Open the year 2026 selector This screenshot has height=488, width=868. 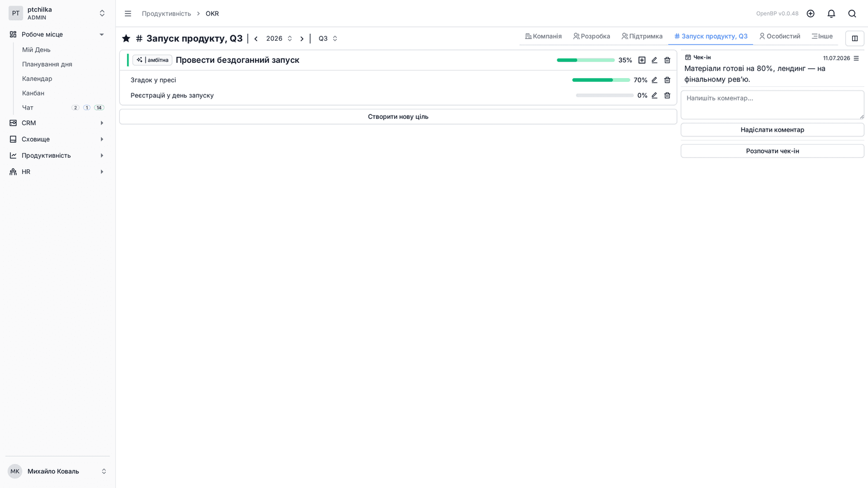pos(279,38)
